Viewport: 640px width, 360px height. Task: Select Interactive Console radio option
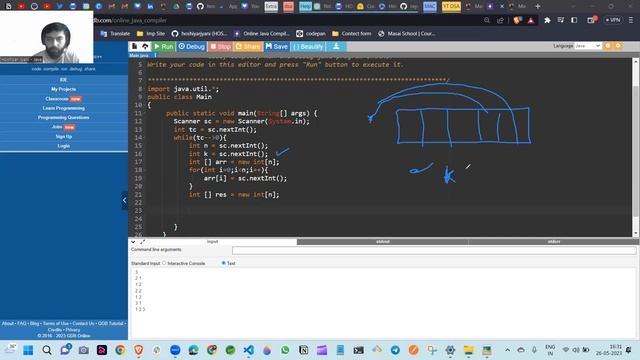164,263
